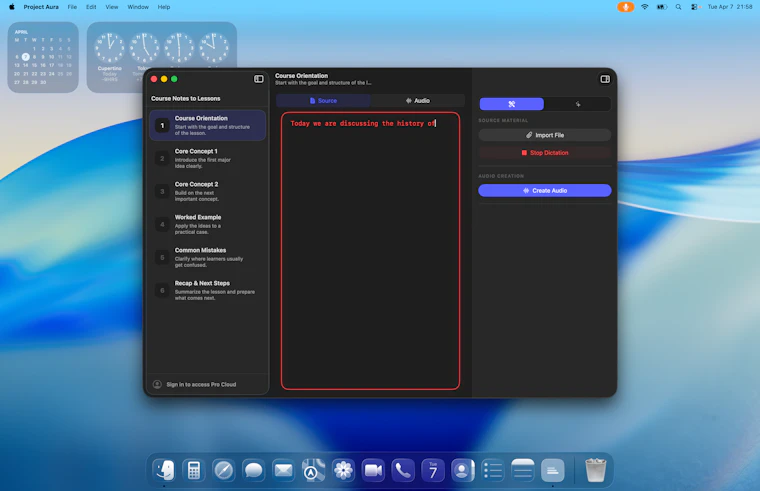This screenshot has height=491, width=760.
Task: Click inside the dictation text editor
Action: coord(370,251)
